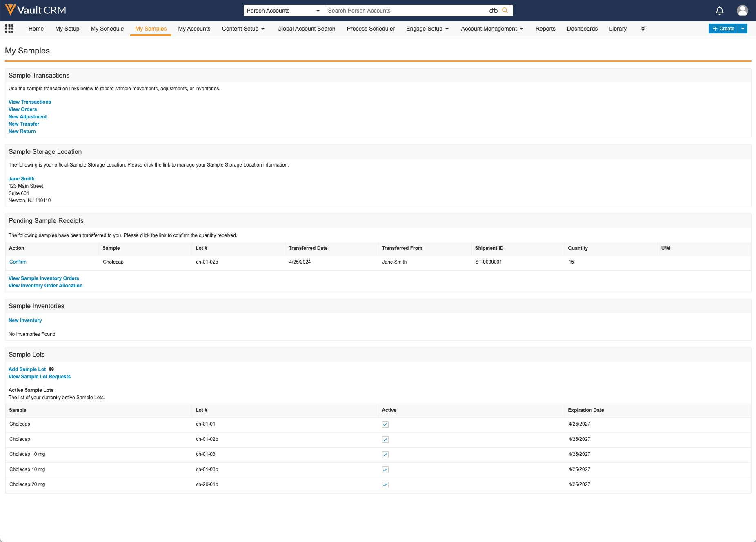756x542 pixels.
Task: Expand the Content Setup menu
Action: click(243, 29)
